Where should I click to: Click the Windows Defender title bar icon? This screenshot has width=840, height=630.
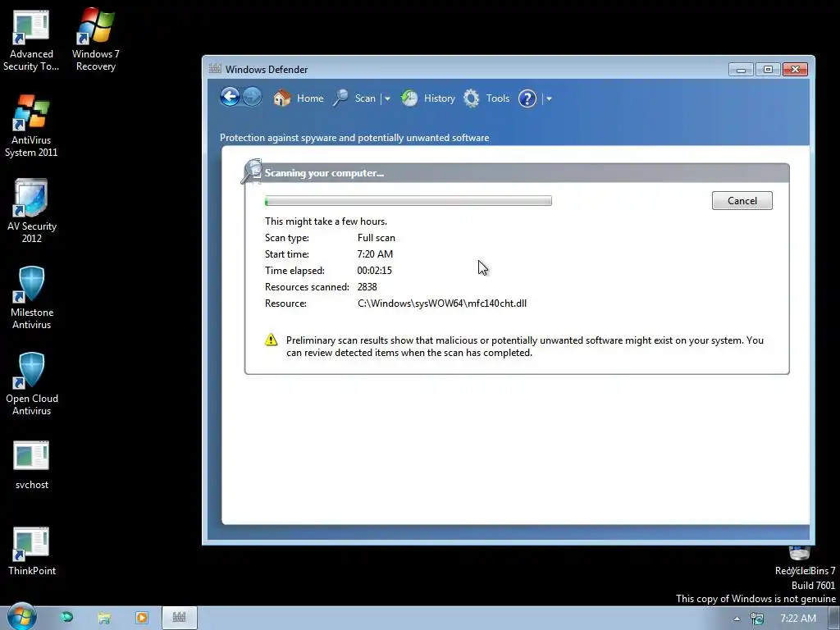click(215, 69)
